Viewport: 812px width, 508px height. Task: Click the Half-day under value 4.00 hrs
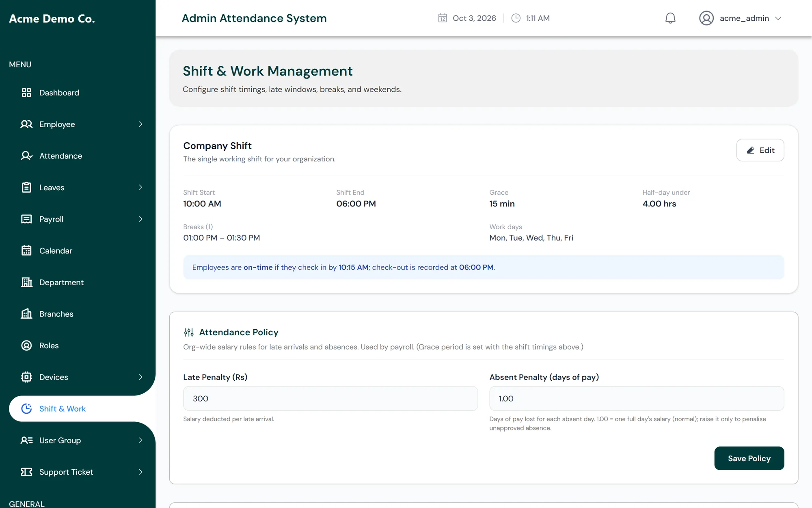(659, 204)
